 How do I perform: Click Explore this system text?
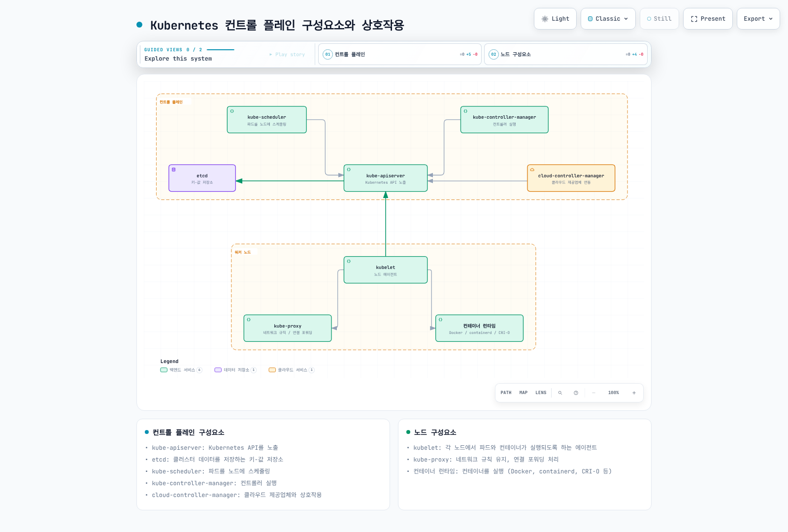178,59
